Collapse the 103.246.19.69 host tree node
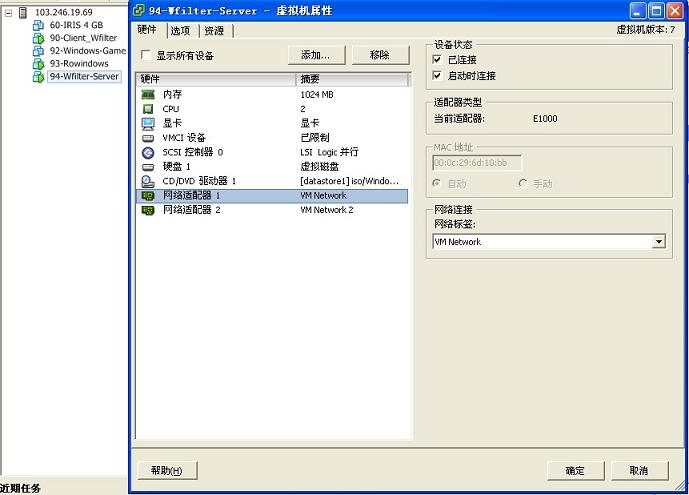 click(9, 13)
